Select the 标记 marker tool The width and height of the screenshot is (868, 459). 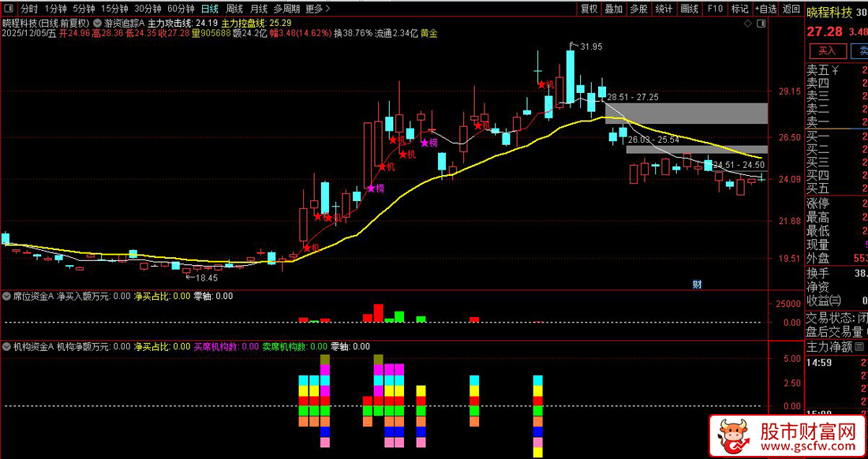click(x=739, y=9)
